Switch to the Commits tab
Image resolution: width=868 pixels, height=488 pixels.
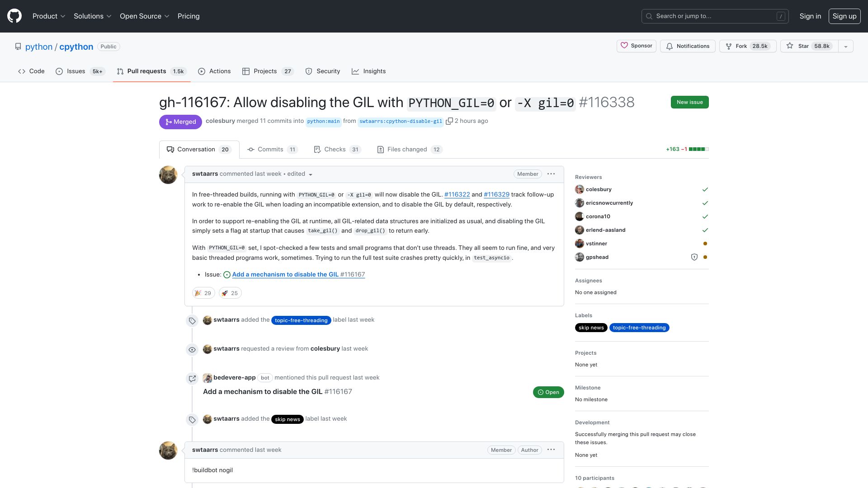coord(273,150)
